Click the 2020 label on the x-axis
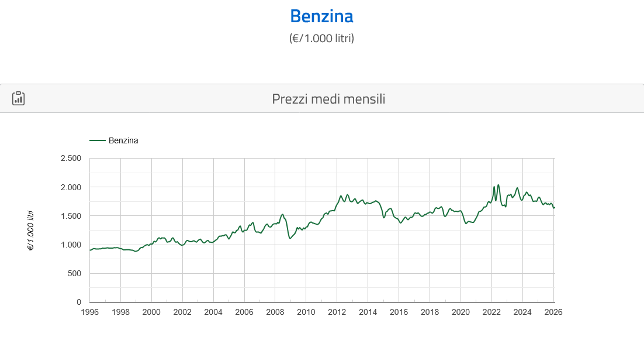 pyautogui.click(x=461, y=312)
